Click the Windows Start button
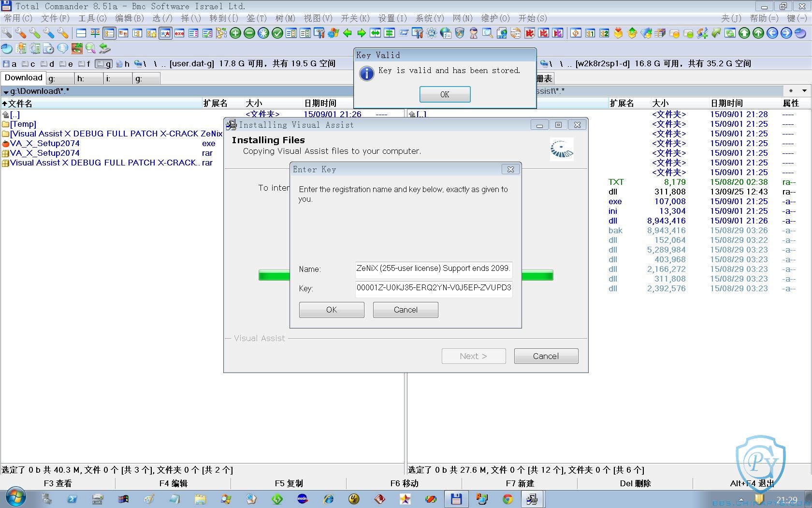Image resolution: width=812 pixels, height=508 pixels. [x=16, y=498]
